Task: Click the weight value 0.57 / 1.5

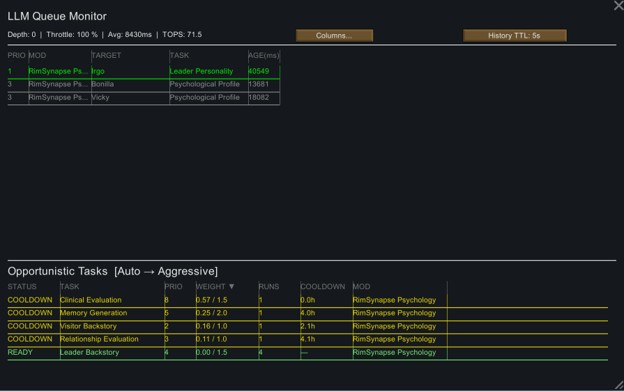Action: point(211,300)
